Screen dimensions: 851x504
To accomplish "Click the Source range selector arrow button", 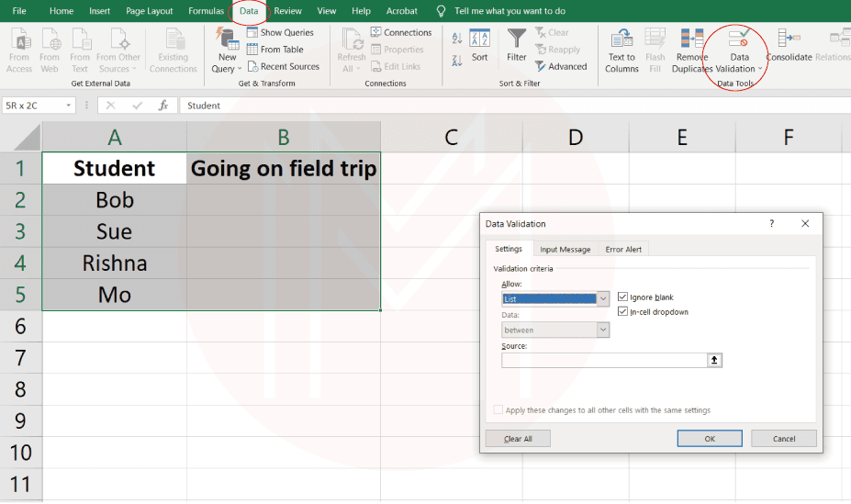I will 714,361.
